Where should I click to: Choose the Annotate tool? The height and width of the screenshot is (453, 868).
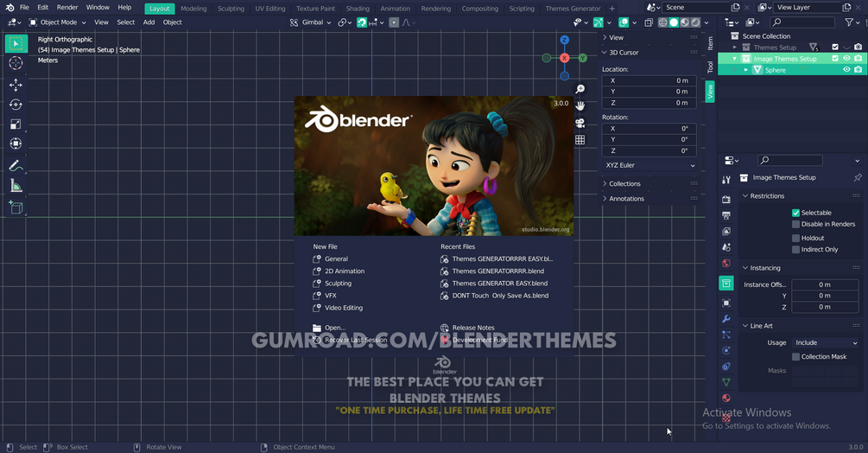16,166
